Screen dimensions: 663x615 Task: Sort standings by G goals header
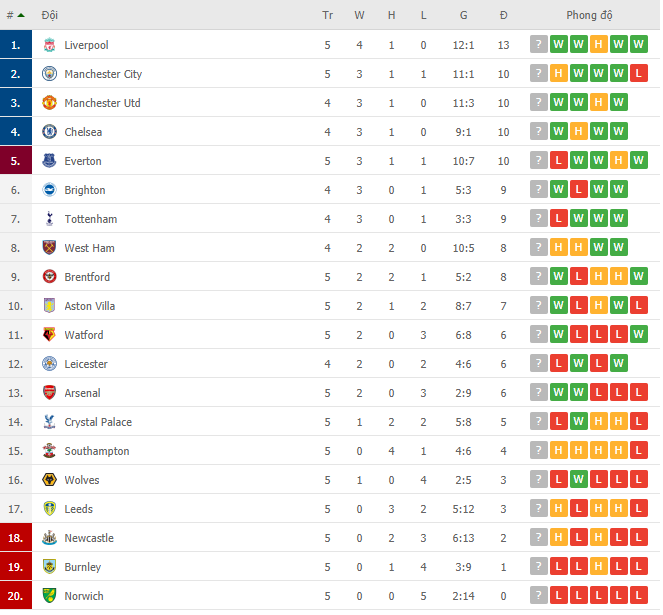tap(463, 15)
